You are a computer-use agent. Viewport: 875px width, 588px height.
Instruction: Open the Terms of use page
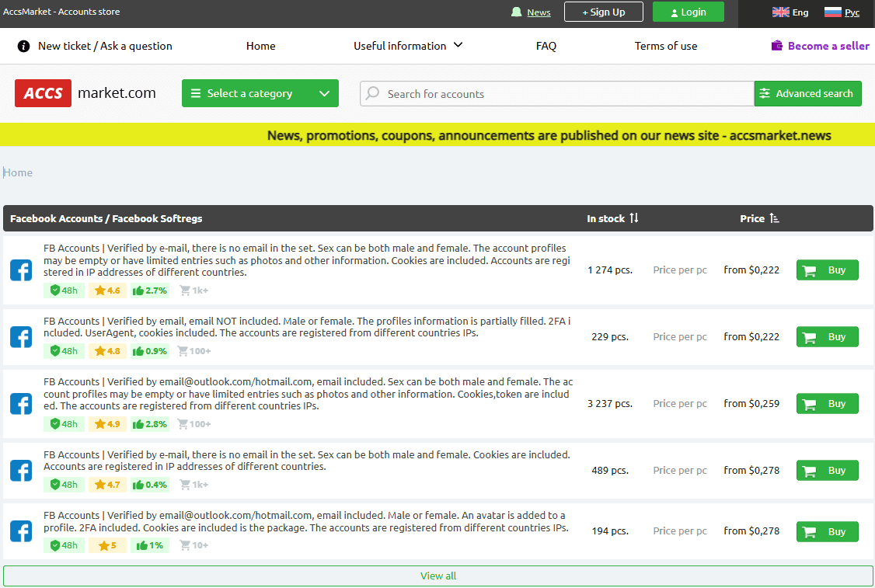[666, 46]
